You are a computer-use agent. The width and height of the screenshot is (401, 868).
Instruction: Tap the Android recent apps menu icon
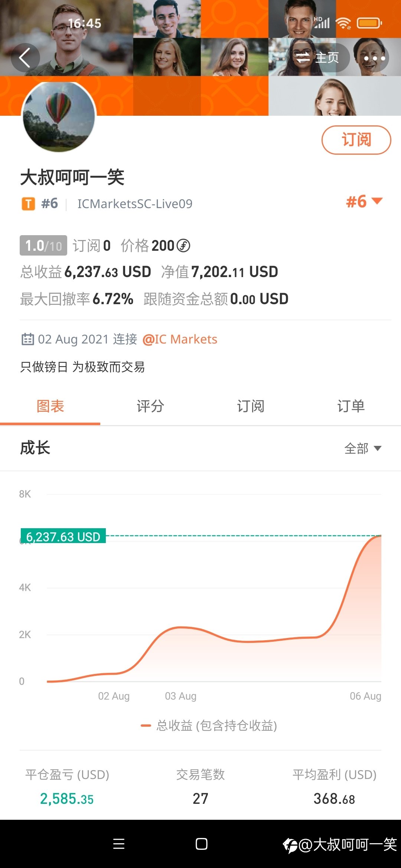pos(119,844)
